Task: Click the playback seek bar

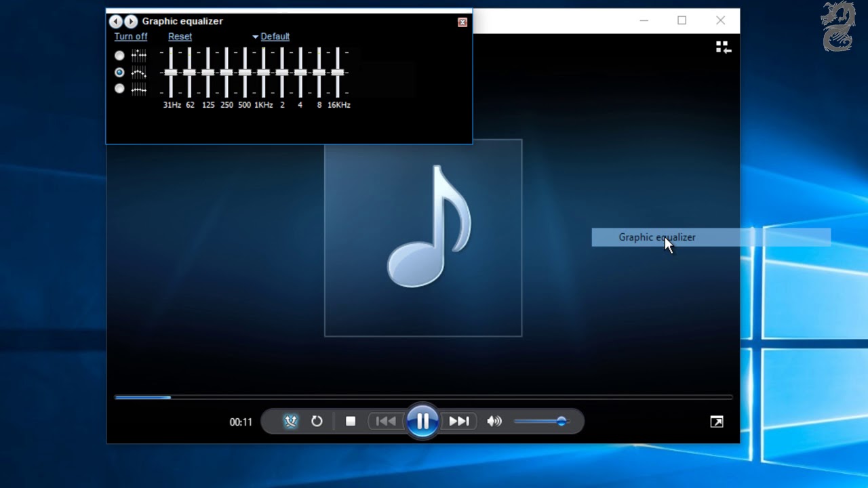Action: [x=423, y=397]
